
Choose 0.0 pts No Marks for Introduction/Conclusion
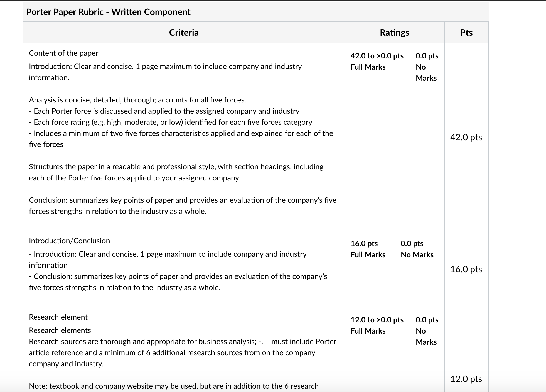click(417, 249)
